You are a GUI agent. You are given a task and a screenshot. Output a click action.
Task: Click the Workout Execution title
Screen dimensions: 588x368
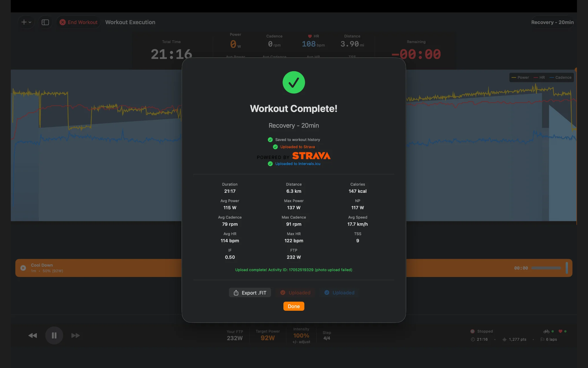point(130,22)
